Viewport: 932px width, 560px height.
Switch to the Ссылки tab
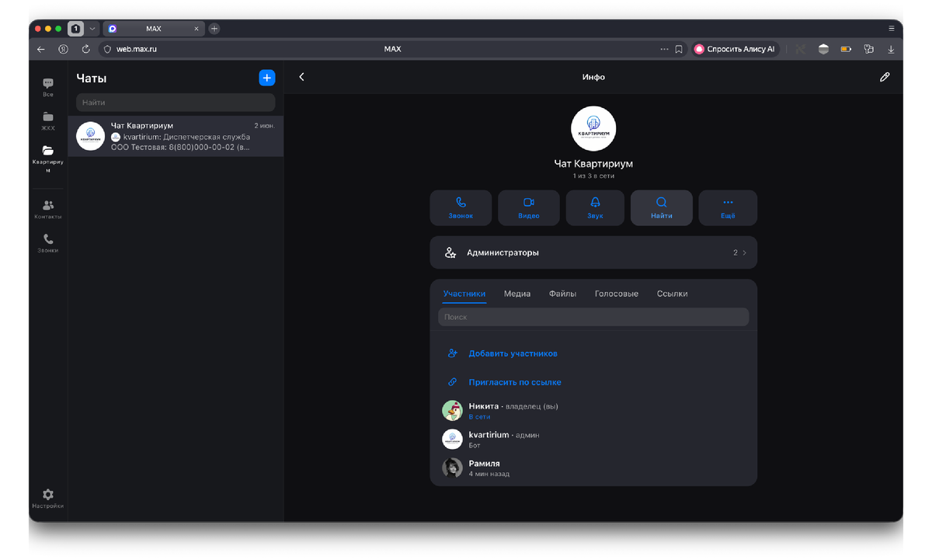point(672,294)
